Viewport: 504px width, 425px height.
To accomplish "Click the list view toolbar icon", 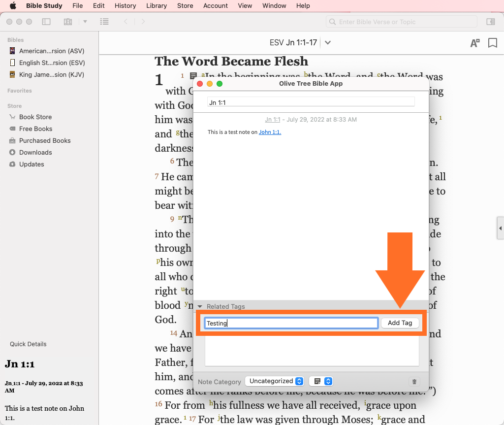I will click(104, 22).
